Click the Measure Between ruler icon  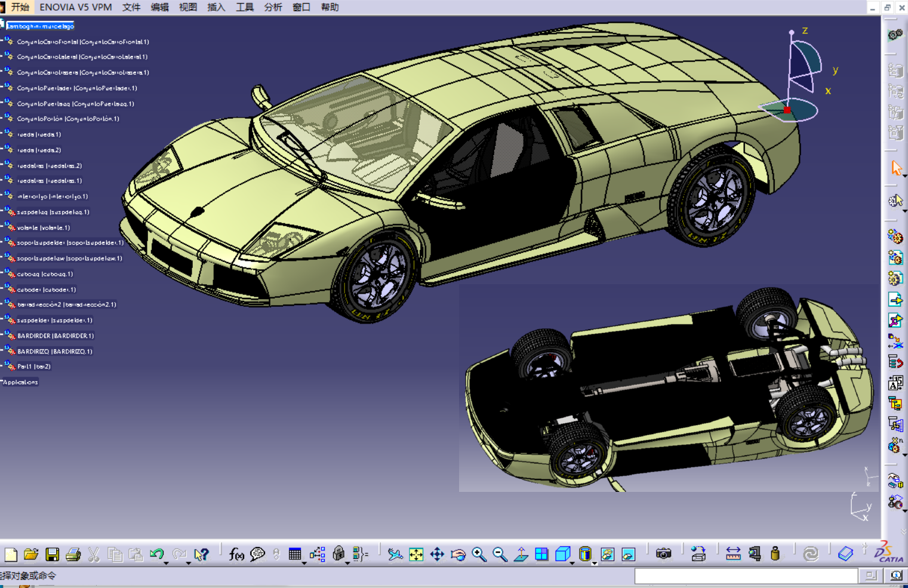tap(733, 555)
